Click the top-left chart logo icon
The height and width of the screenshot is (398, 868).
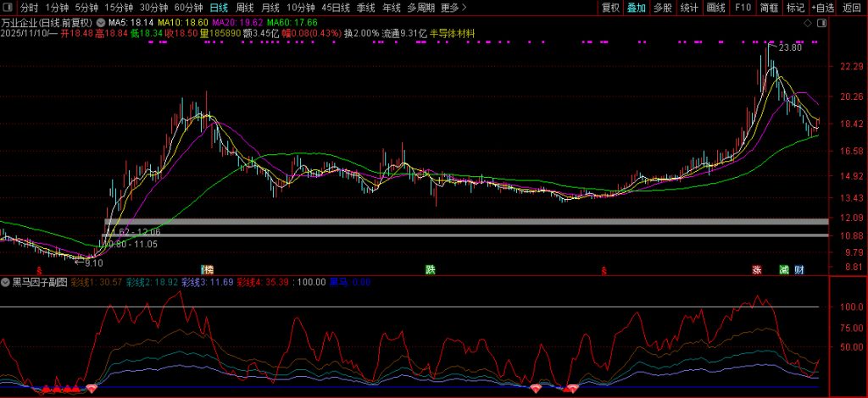click(8, 8)
